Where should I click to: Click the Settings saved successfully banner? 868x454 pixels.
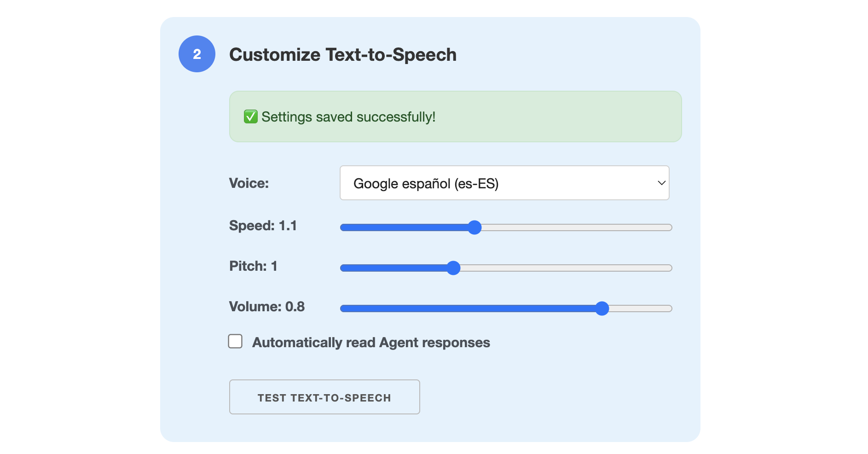(x=455, y=116)
